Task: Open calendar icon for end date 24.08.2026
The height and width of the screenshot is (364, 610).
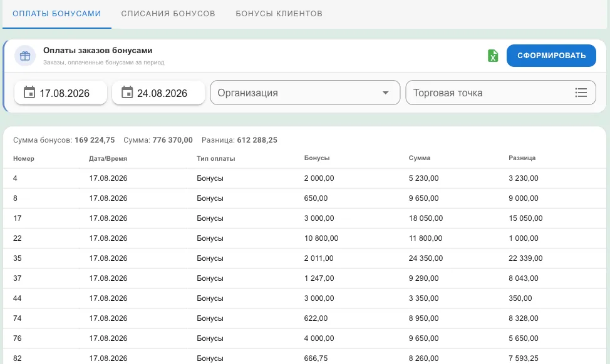Action: pos(127,93)
